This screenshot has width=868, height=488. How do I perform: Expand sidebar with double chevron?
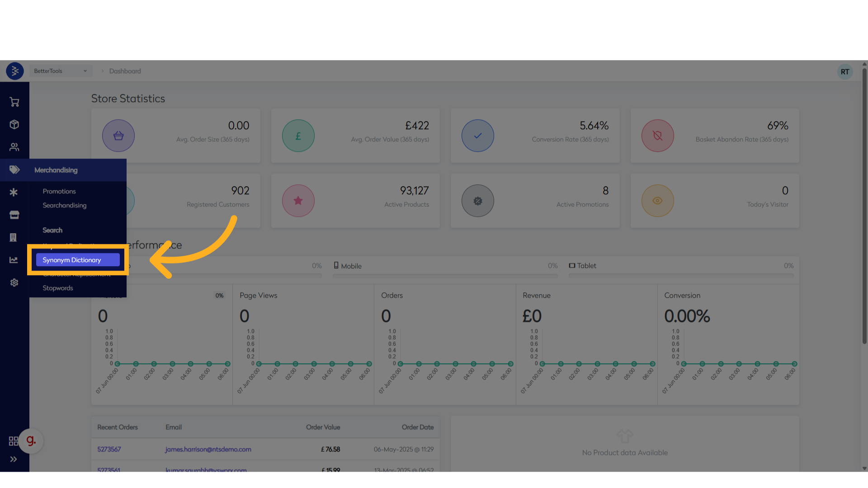pos(14,460)
